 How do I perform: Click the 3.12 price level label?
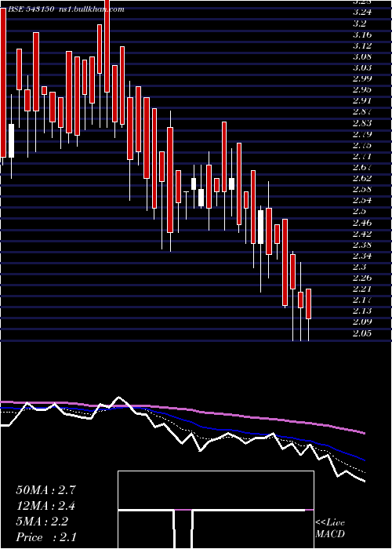pos(362,45)
